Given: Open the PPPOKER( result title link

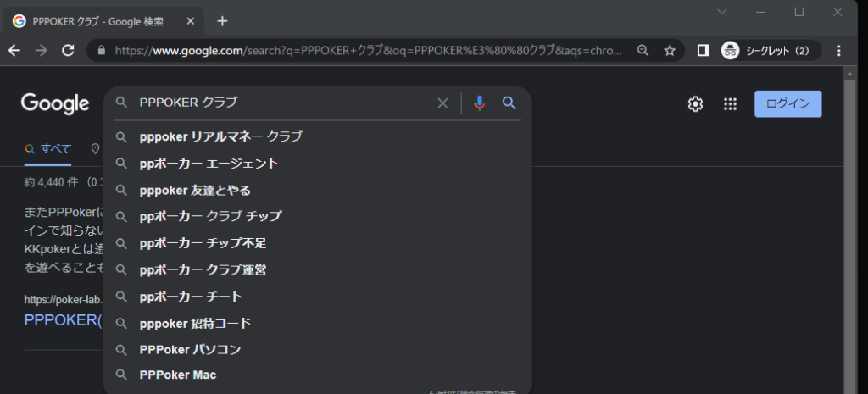Looking at the screenshot, I should point(64,320).
